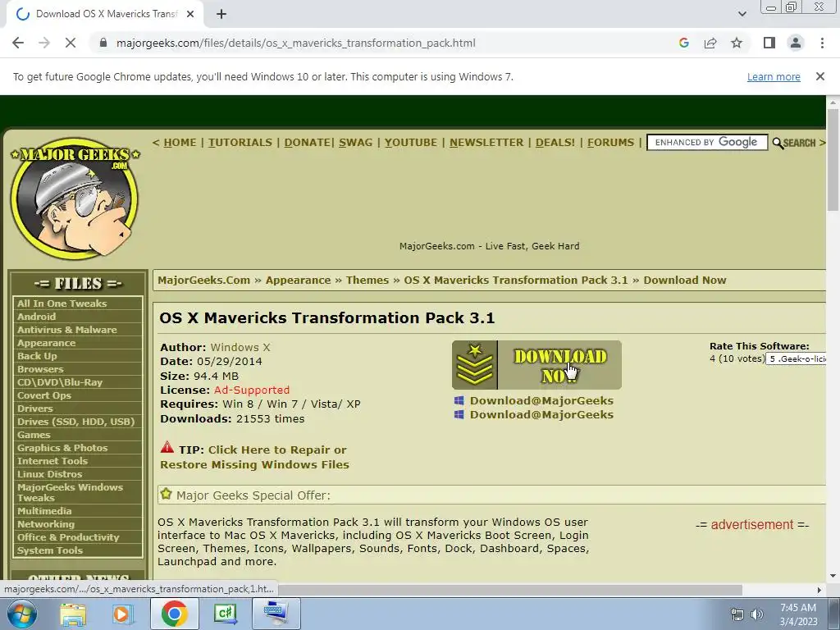
Task: Open the browser side panel
Action: pyautogui.click(x=769, y=43)
